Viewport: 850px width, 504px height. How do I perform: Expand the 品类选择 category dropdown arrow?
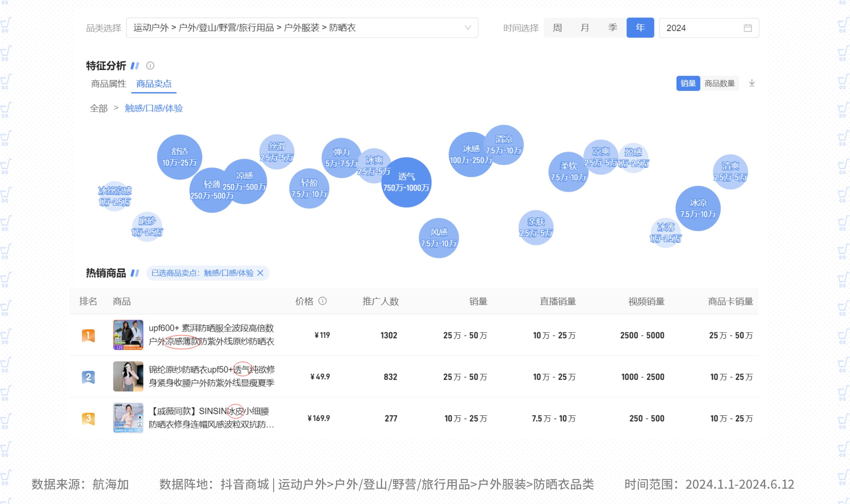coord(468,28)
